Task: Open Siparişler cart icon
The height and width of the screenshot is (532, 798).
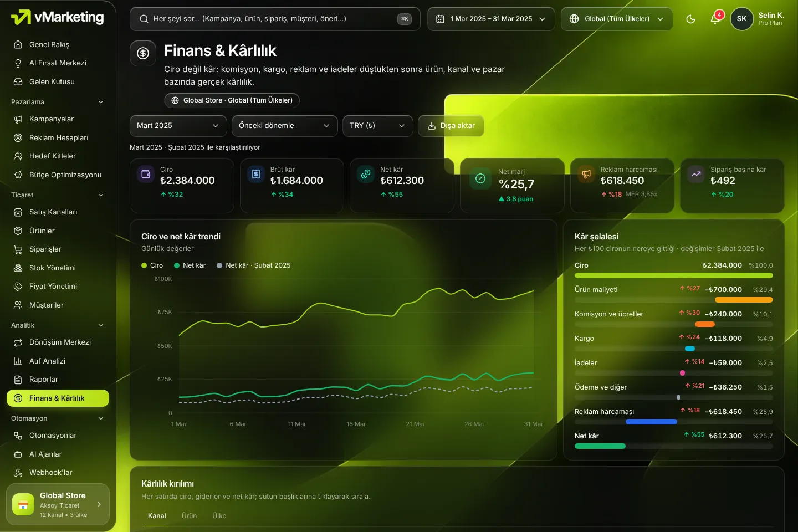Action: pyautogui.click(x=18, y=249)
